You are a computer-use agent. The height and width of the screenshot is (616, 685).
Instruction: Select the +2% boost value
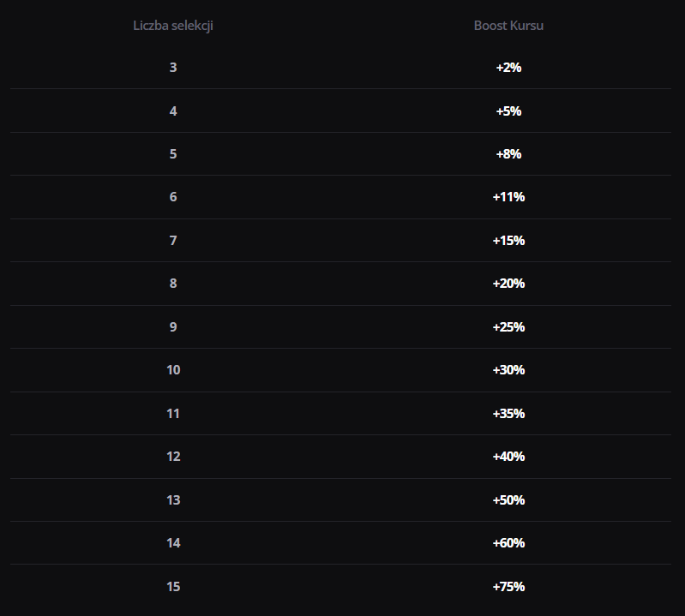point(508,68)
